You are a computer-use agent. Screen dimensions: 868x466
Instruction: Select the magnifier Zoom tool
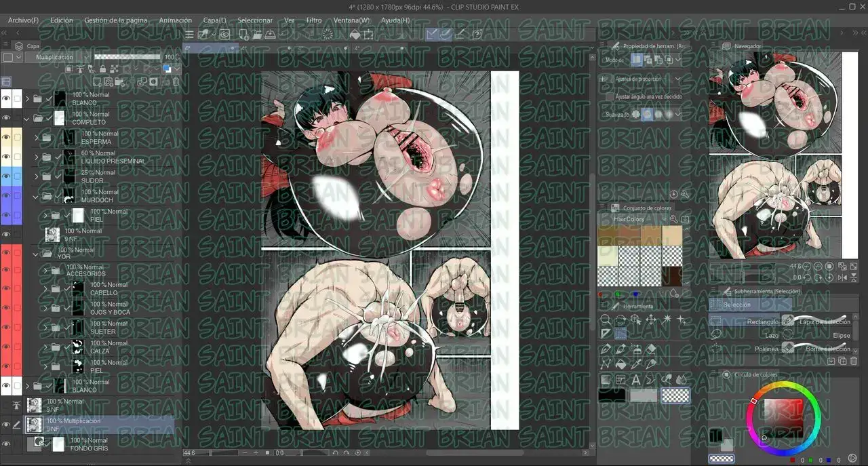tap(606, 319)
